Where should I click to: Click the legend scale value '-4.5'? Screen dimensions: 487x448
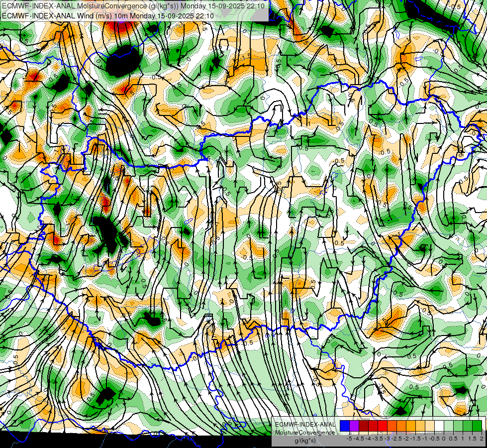click(359, 439)
